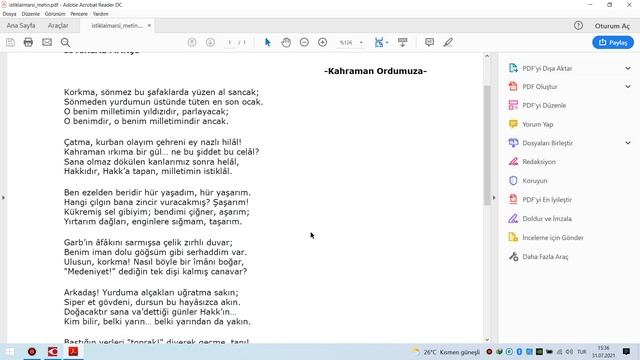Click the -Kahraman Ordumuza- heading text
The image size is (640, 360).
(376, 71)
